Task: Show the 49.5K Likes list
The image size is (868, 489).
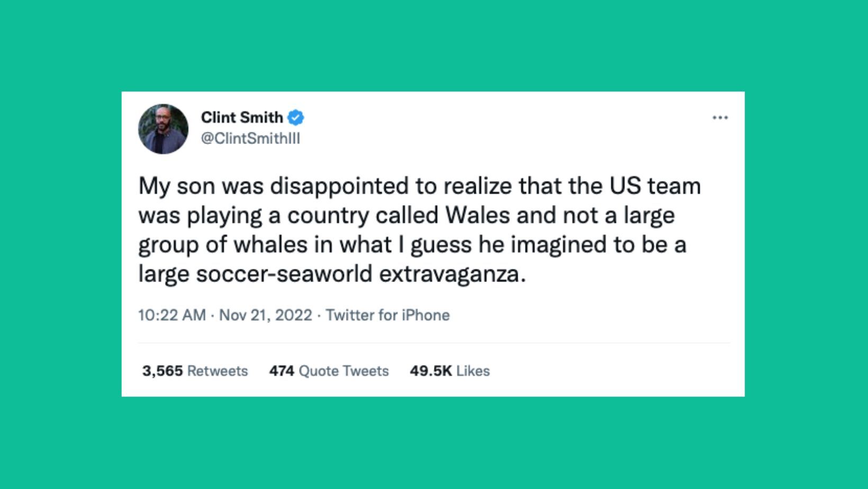Action: [449, 371]
